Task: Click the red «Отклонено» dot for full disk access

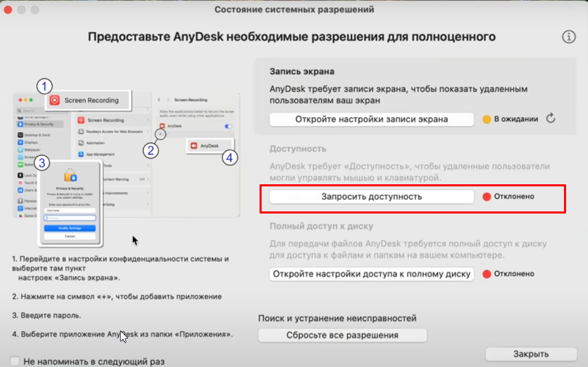Action: point(487,274)
